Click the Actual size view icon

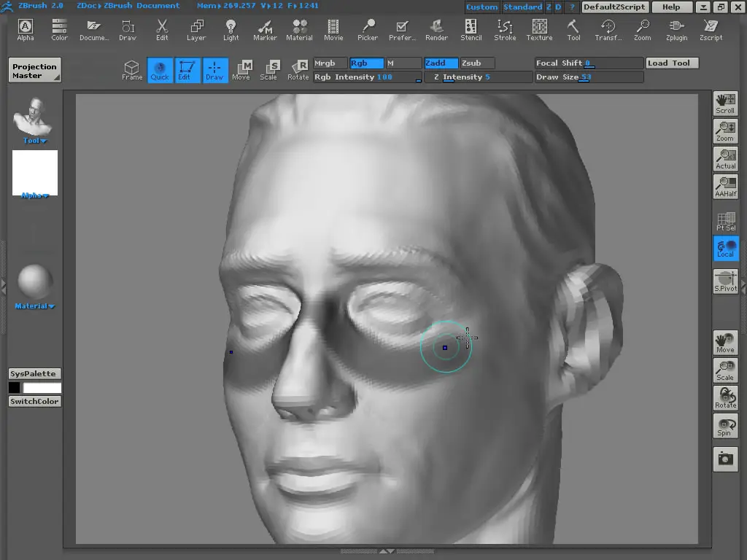click(x=725, y=159)
